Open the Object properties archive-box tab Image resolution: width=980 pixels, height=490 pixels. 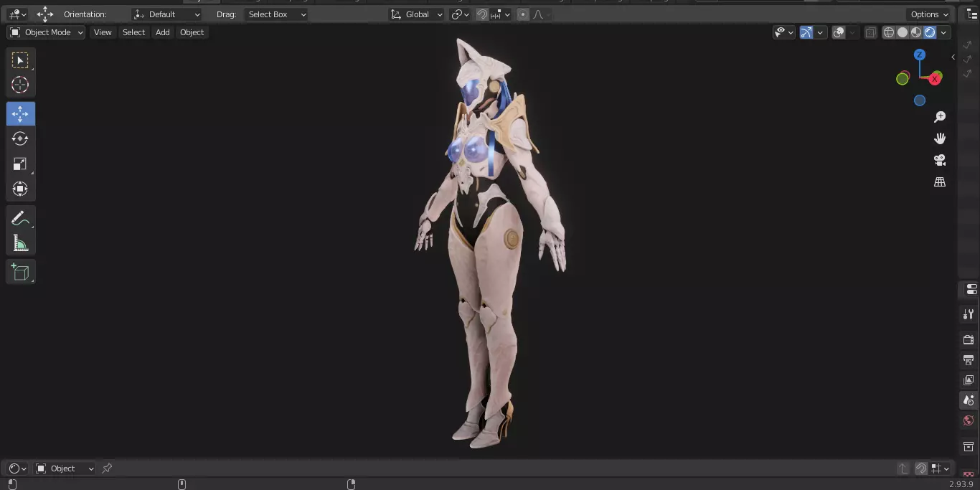[x=969, y=446]
